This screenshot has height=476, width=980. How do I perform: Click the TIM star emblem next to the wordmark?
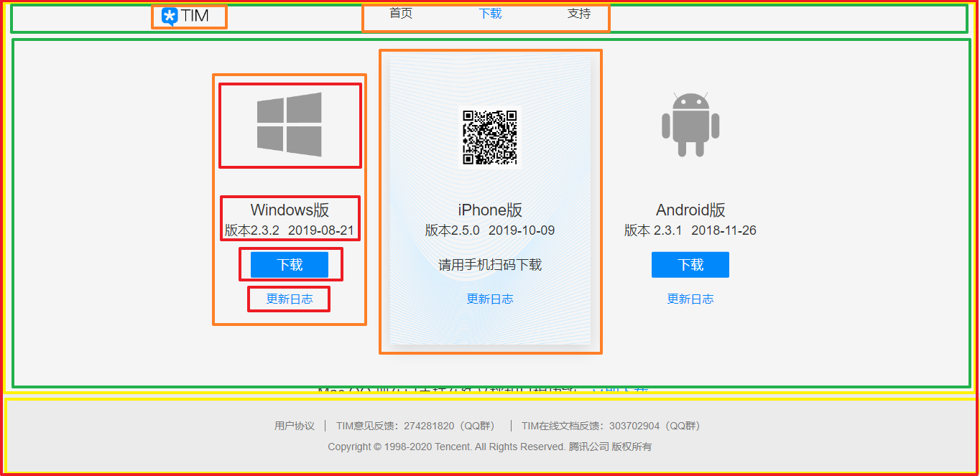tap(170, 15)
